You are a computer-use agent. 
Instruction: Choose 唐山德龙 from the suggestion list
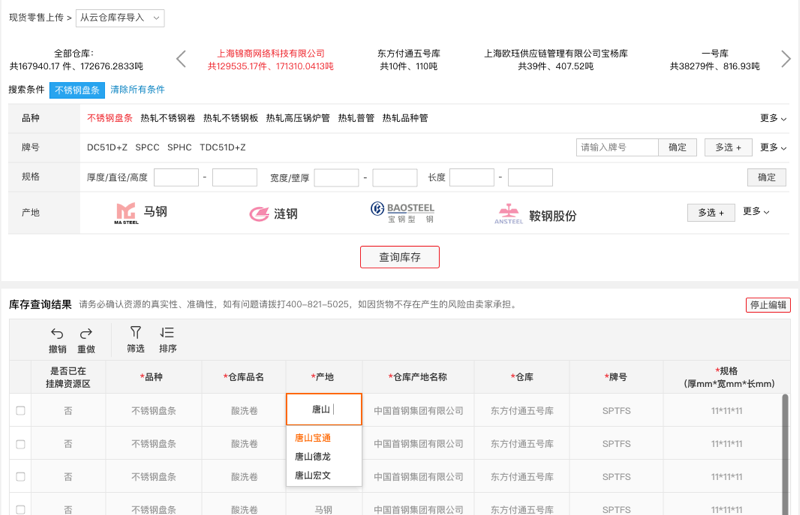pyautogui.click(x=313, y=456)
